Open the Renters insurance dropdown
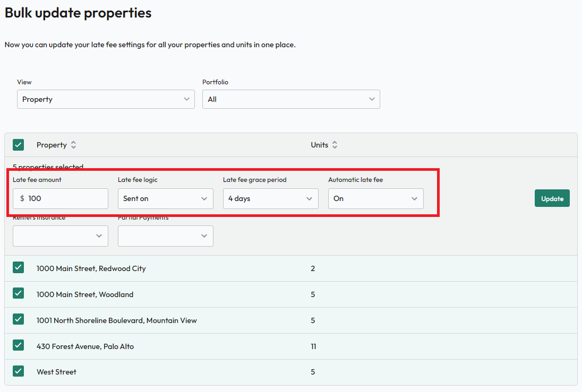The width and height of the screenshot is (582, 392). [61, 236]
